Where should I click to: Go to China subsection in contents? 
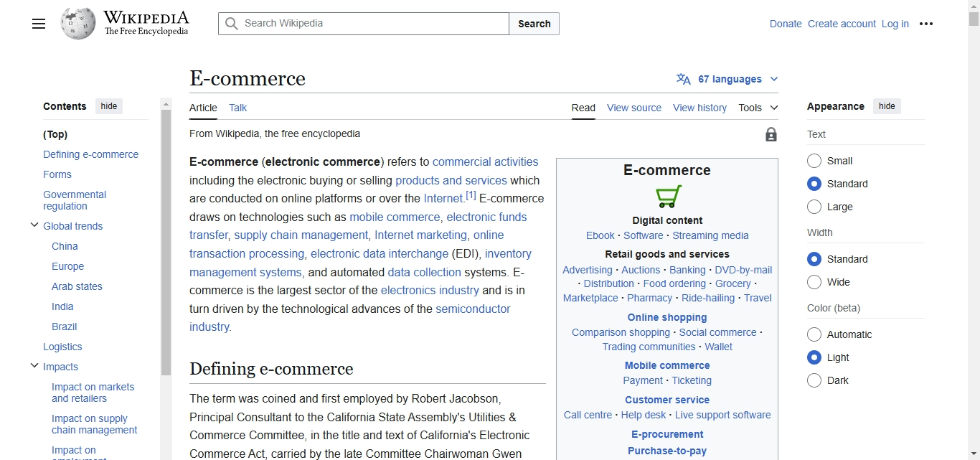pos(65,246)
